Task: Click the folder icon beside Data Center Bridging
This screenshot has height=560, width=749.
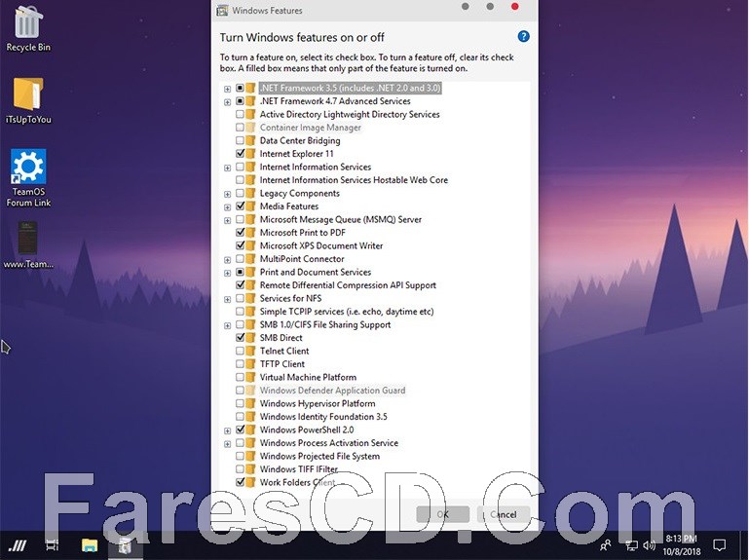Action: [x=250, y=140]
